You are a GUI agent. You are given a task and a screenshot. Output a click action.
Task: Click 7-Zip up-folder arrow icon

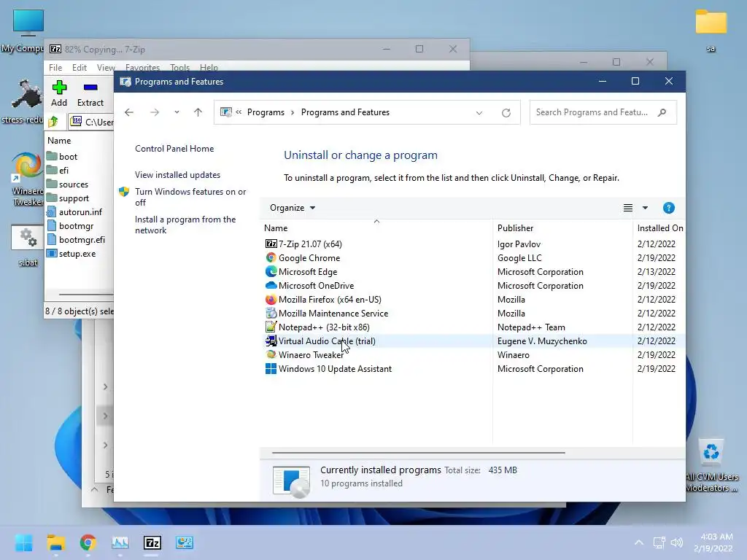click(x=53, y=122)
